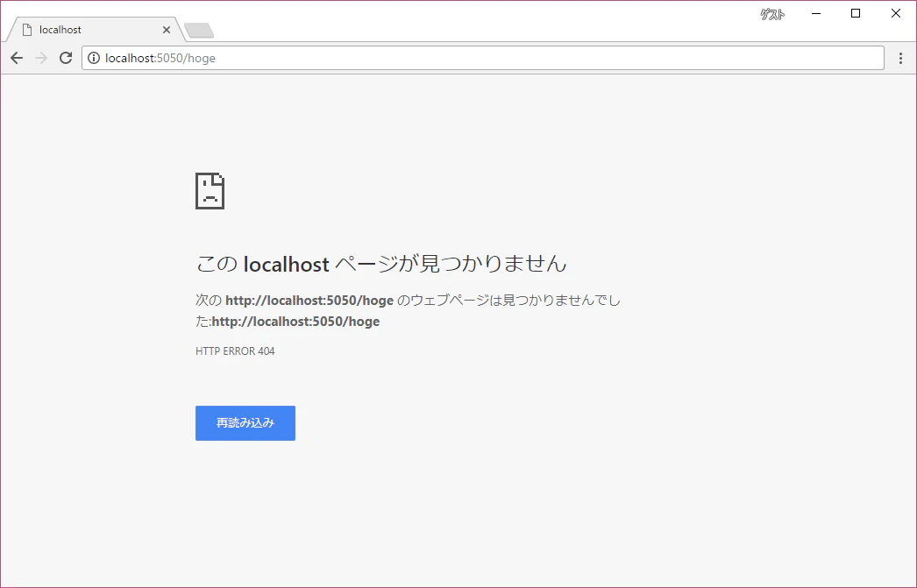Viewport: 917px width, 588px height.
Task: Close the browser window
Action: coord(895,13)
